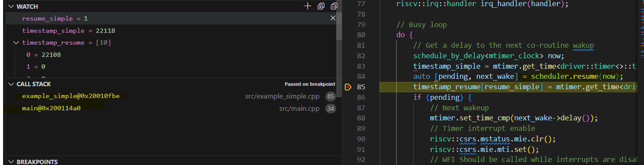Click the CALL STACK section title
The image size is (644, 165).
[34, 84]
